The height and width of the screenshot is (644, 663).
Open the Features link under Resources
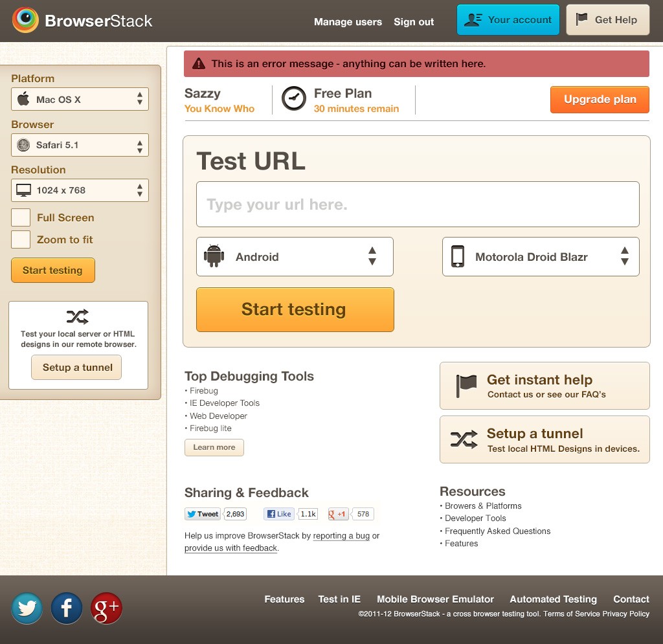coord(461,544)
